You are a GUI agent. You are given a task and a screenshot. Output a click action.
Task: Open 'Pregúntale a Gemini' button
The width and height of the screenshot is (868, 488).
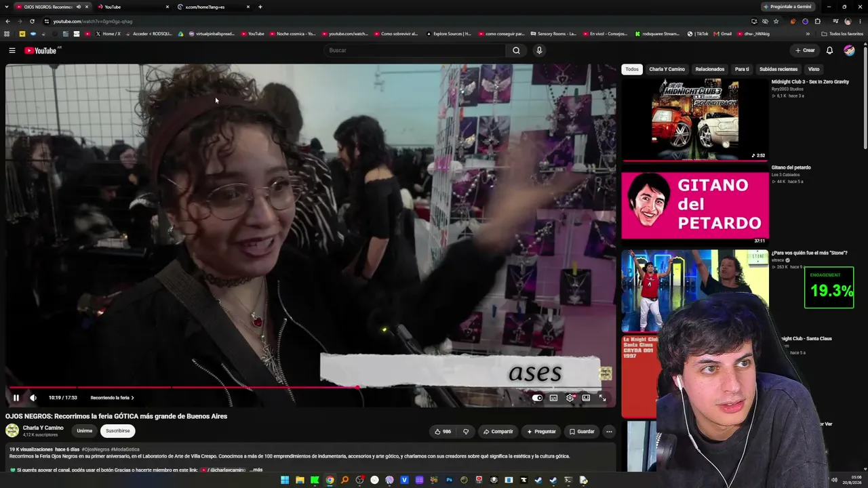(x=787, y=7)
